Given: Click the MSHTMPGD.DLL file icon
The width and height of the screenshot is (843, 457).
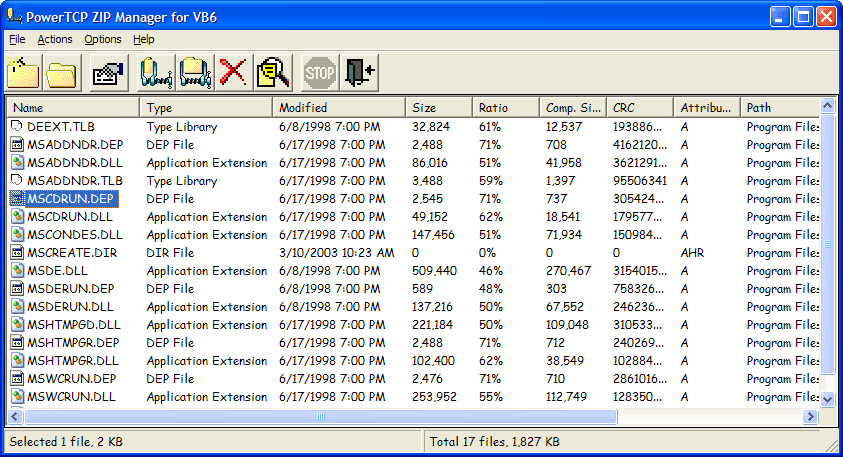Looking at the screenshot, I should click(17, 325).
